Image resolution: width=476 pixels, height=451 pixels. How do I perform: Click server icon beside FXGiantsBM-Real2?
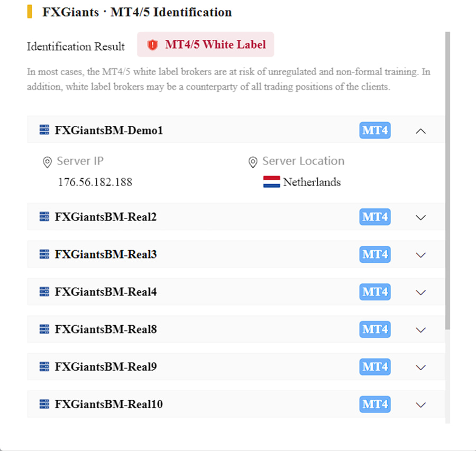[x=44, y=217]
